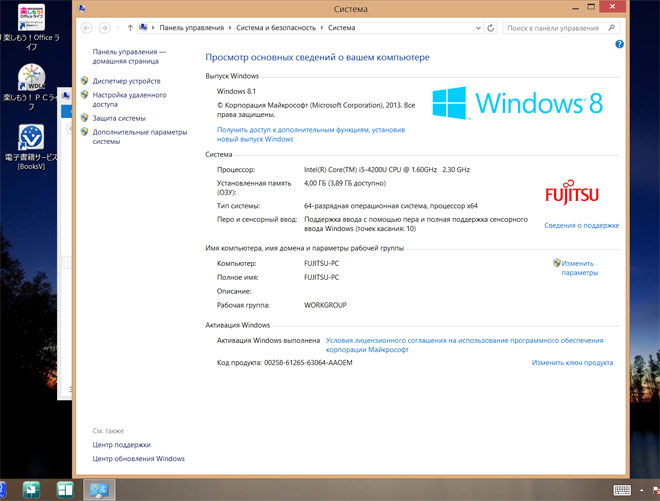Open Сведения о поддержке link
Viewport: 660px width, 501px height.
coord(581,225)
